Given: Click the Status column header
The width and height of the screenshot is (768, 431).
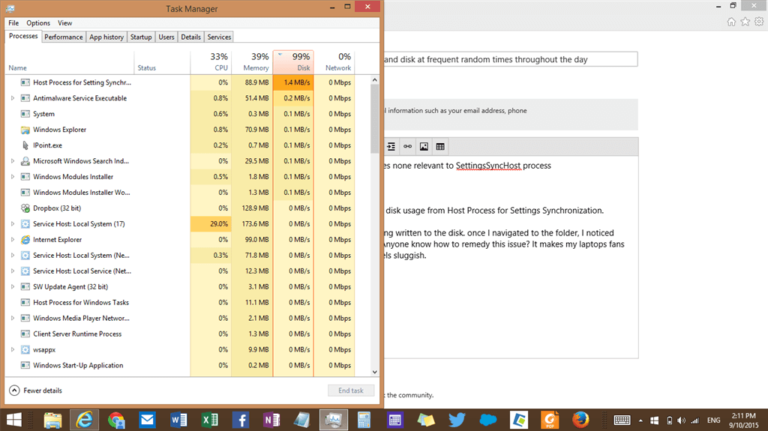Looking at the screenshot, I should pyautogui.click(x=162, y=62).
